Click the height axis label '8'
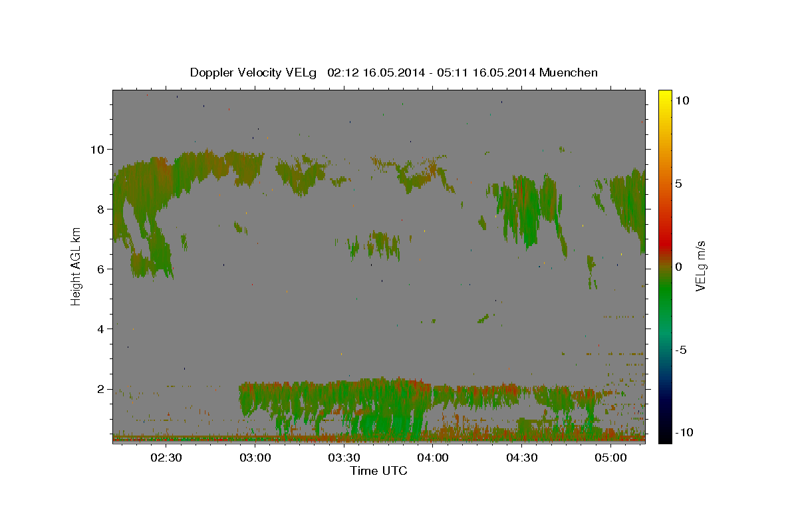This screenshot has height=532, width=798. [100, 209]
